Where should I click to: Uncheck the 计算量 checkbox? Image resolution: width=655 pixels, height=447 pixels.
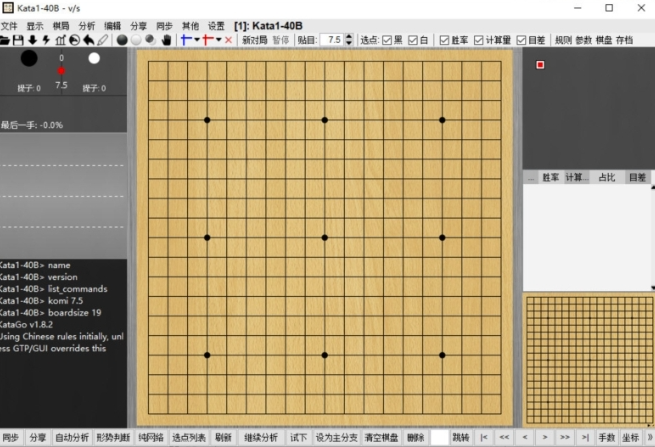(478, 40)
